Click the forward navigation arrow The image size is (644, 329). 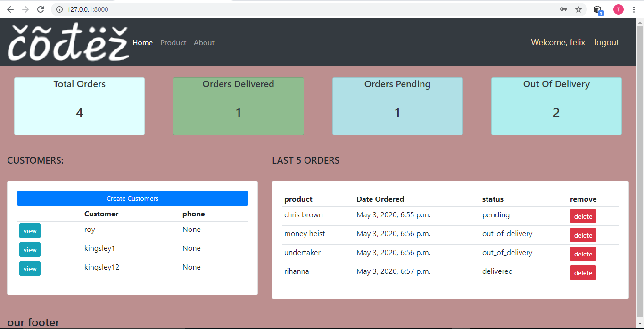pyautogui.click(x=25, y=9)
